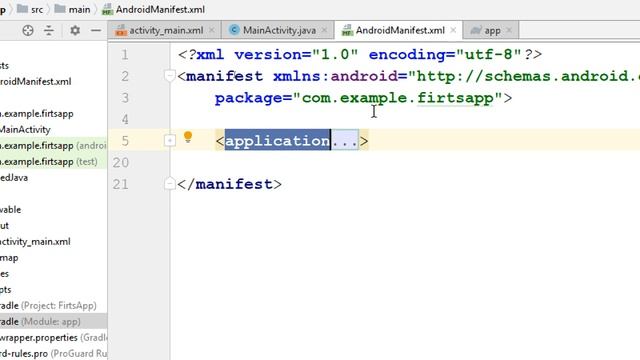
Task: Close the MainActivity.java tab
Action: 324,30
